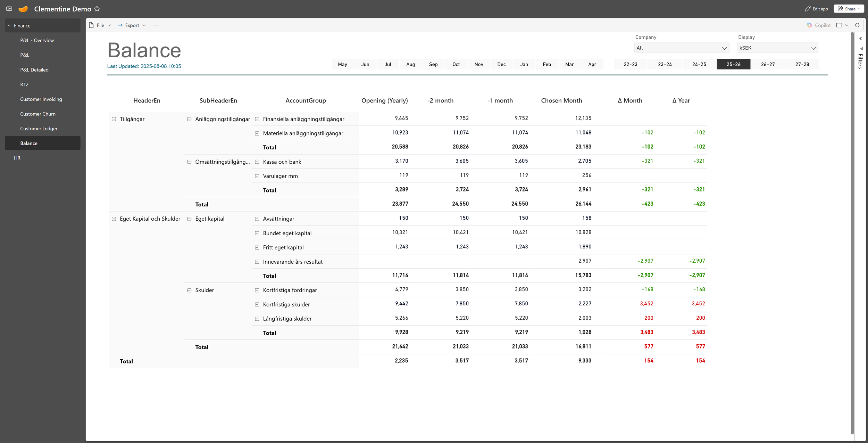Open the Display kSEK dropdown
868x443 pixels.
[x=777, y=48]
